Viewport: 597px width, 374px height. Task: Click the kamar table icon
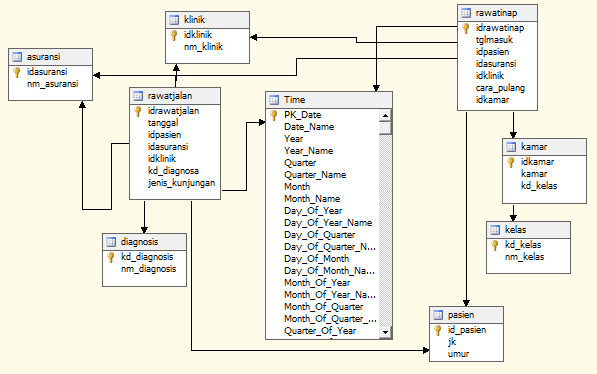click(x=511, y=147)
